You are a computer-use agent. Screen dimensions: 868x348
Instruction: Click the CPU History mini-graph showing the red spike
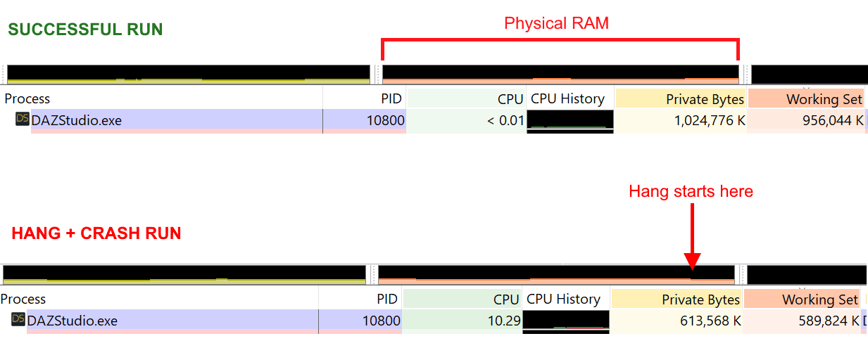tap(566, 321)
